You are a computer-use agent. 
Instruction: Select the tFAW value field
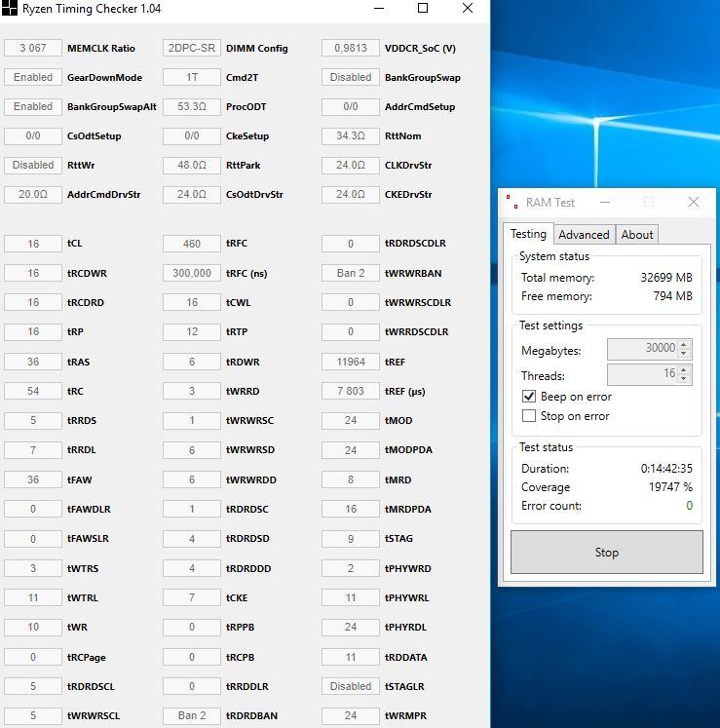[33, 479]
